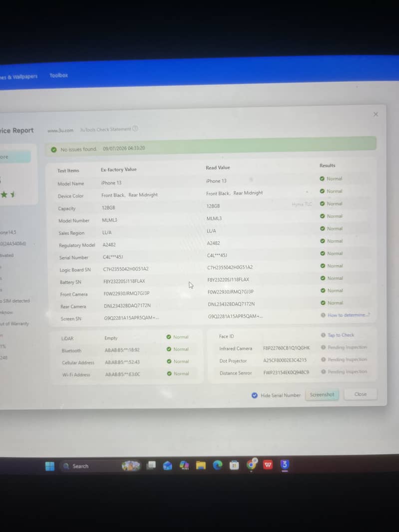Click the Close button
Image resolution: width=399 pixels, height=532 pixels.
360,394
